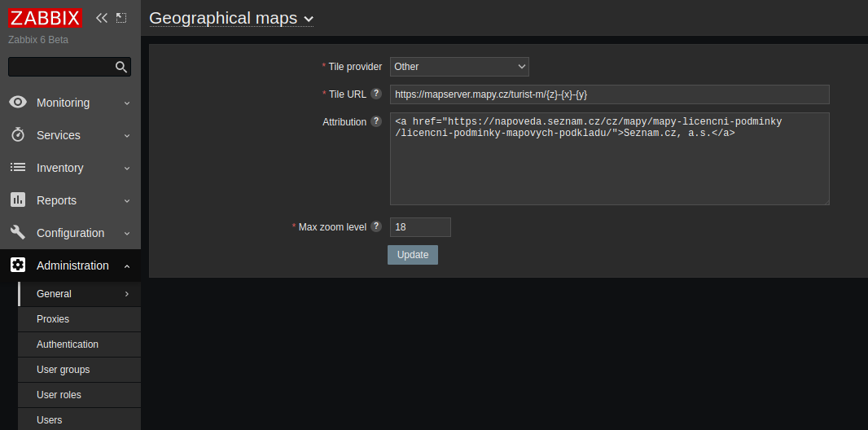Go to Authentication page
The width and height of the screenshot is (868, 430).
click(80, 344)
